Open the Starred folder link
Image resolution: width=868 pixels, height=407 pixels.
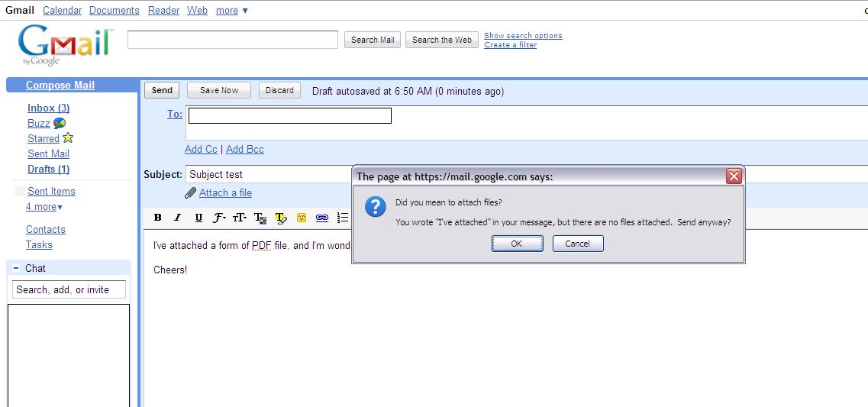(44, 138)
